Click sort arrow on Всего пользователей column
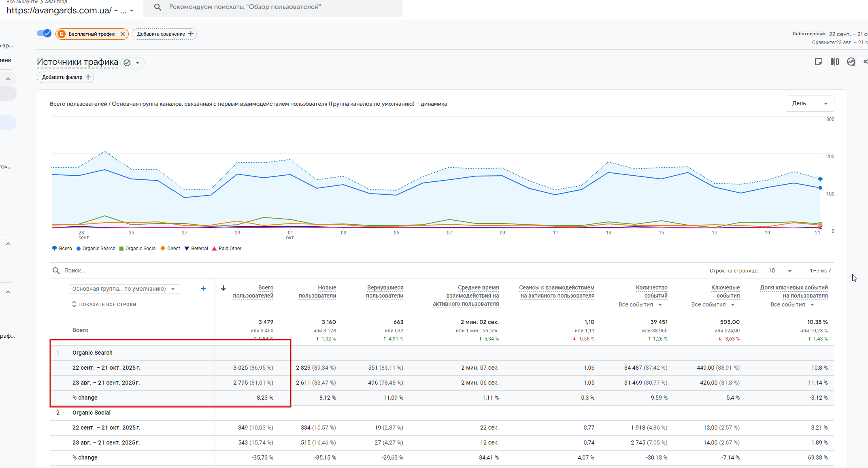 [223, 288]
